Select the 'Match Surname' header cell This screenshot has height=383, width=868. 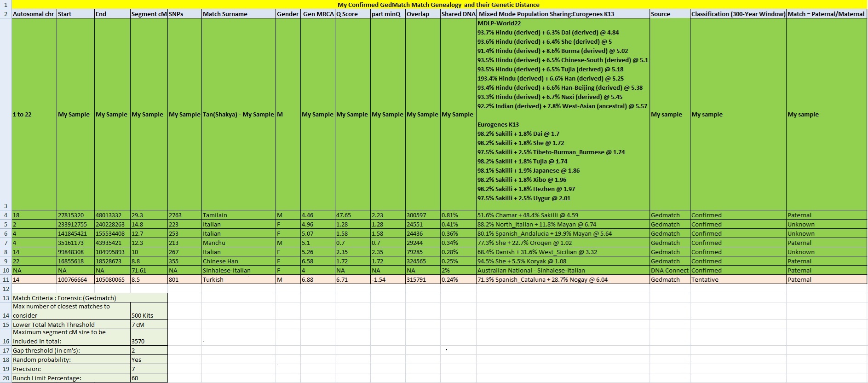click(x=239, y=14)
